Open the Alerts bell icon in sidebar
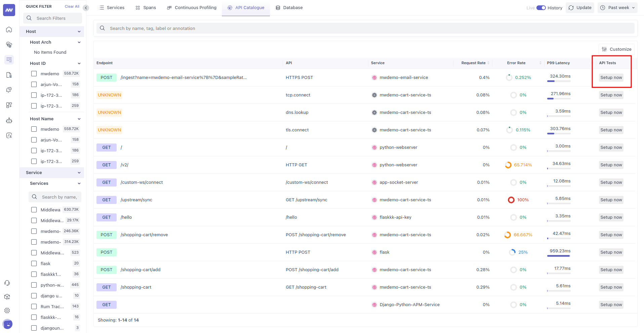 coord(9,90)
